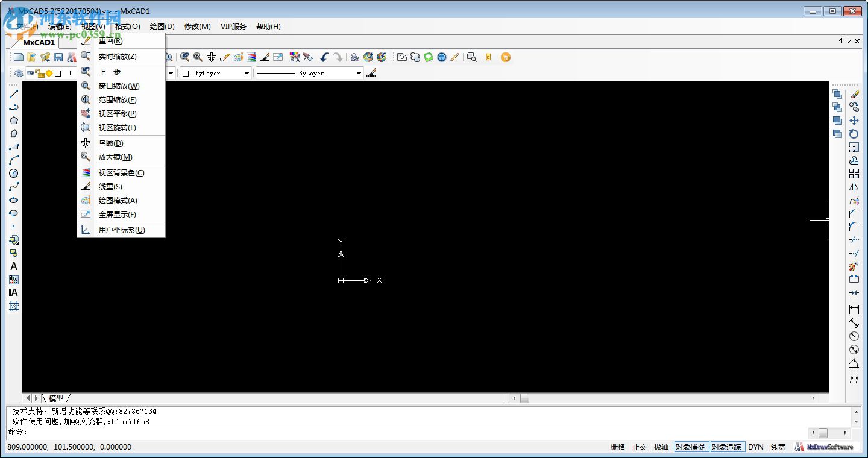This screenshot has width=868, height=458.
Task: Toggle the 极轴 polar tracking button
Action: click(661, 447)
